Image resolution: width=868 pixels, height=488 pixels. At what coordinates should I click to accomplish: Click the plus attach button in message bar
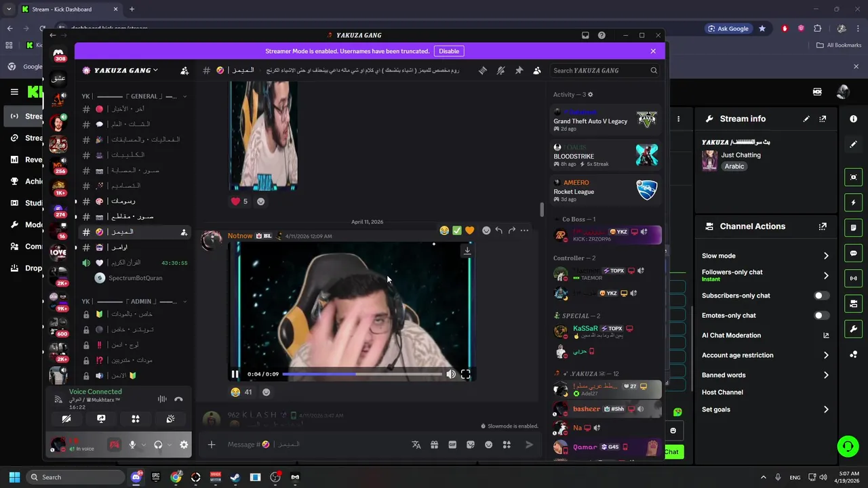[212, 445]
